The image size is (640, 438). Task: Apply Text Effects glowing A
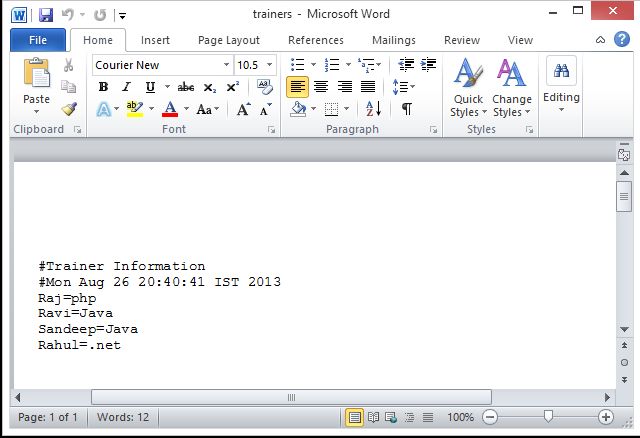[x=104, y=109]
